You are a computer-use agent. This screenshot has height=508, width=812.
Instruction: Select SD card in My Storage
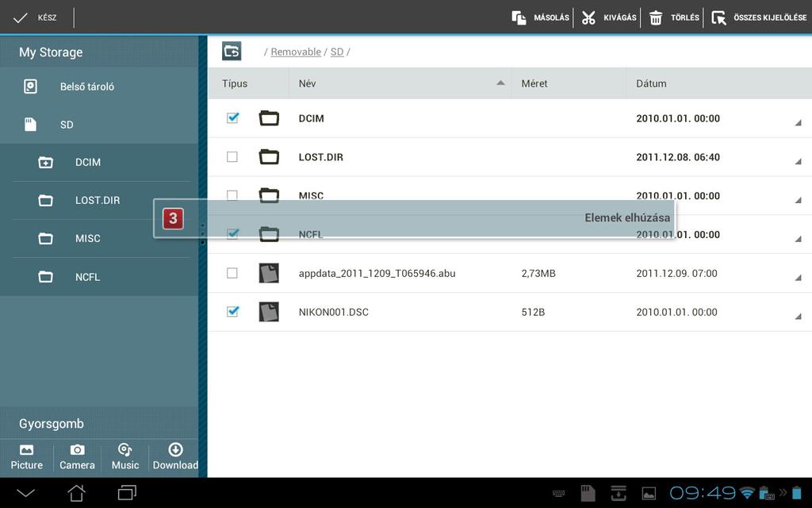[x=99, y=125]
